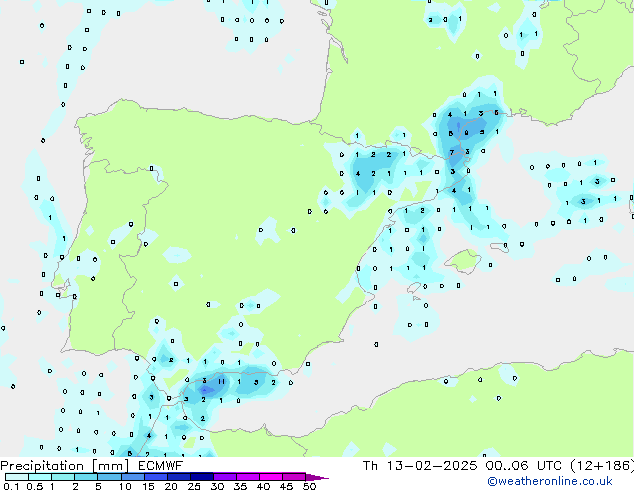Click the above-50 mm legend arrow tip
The height and width of the screenshot is (490, 634).
pyautogui.click(x=317, y=477)
